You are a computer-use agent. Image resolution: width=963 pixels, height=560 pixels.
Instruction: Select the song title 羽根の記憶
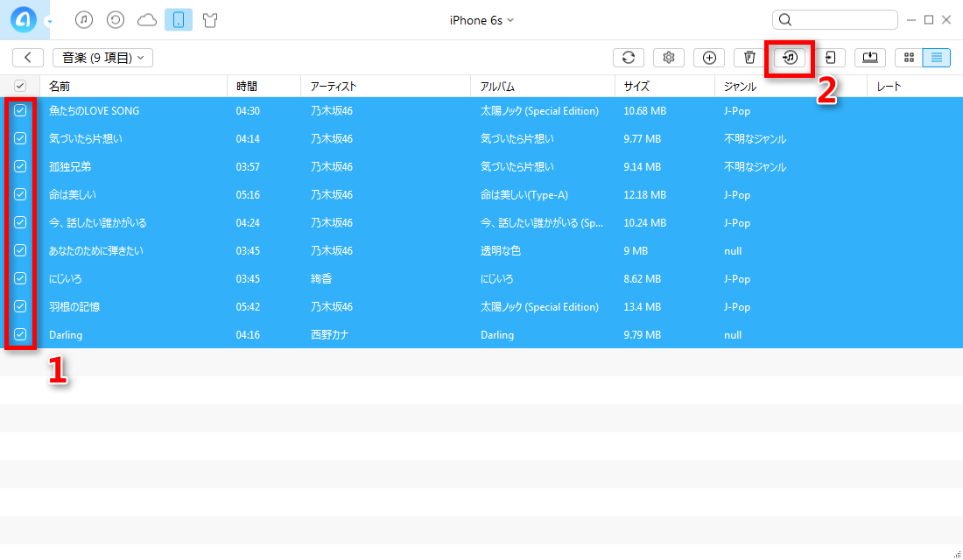click(x=74, y=307)
